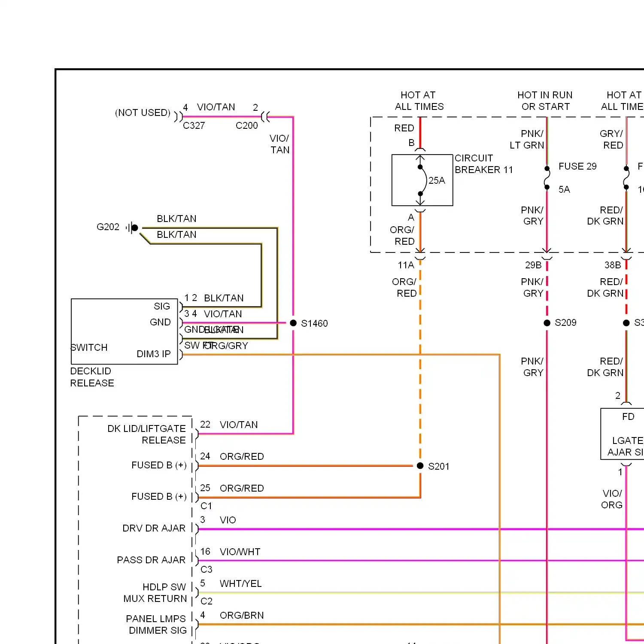Viewport: 644px width, 644px height.
Task: Click the CIRCUIT BREAKER 11 label
Action: (x=484, y=164)
